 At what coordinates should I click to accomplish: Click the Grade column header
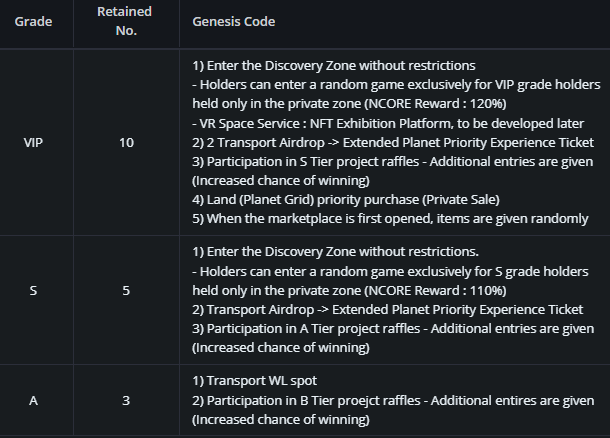[x=33, y=21]
